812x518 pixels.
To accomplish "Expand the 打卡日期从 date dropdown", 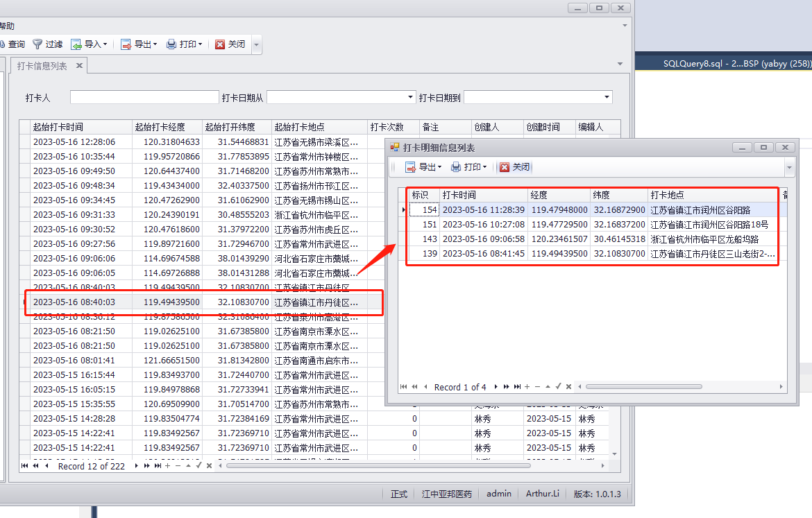I will [411, 98].
